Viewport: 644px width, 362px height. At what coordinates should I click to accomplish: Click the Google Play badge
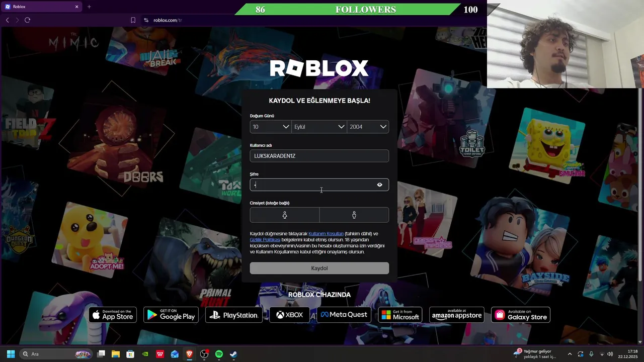[171, 315]
